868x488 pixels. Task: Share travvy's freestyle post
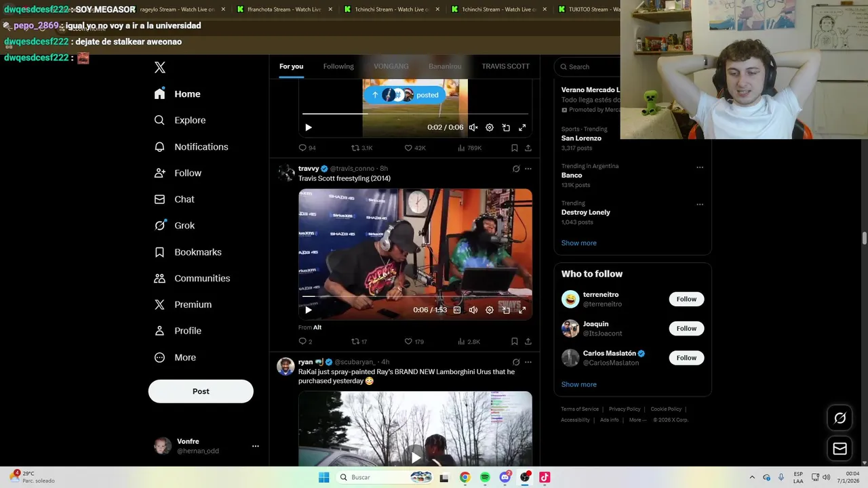(x=528, y=342)
